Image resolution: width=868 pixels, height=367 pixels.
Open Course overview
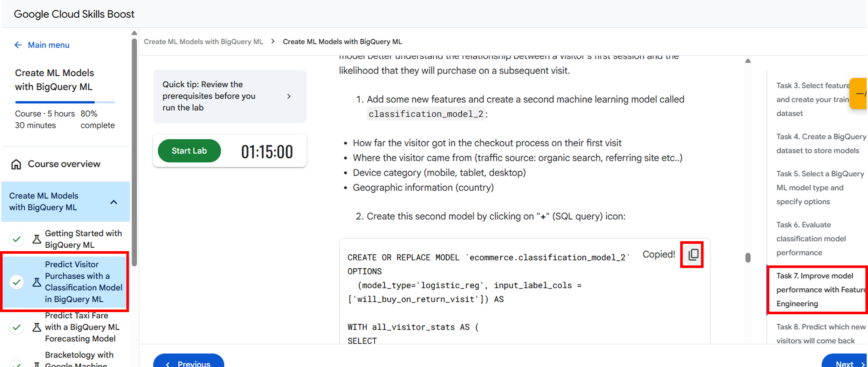point(64,164)
